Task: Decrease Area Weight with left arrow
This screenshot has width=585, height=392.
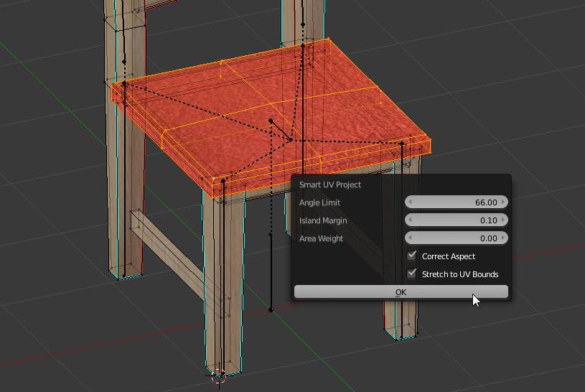Action: pyautogui.click(x=410, y=238)
